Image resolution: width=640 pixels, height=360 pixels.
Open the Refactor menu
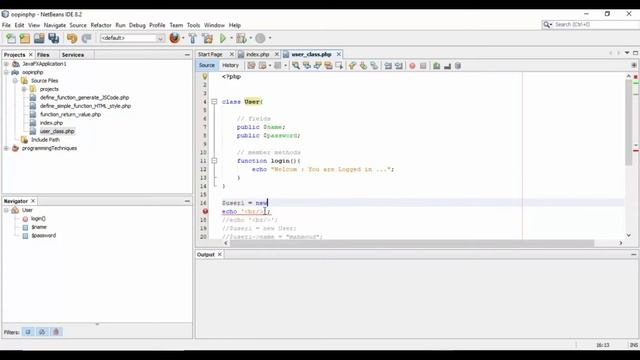click(x=101, y=25)
